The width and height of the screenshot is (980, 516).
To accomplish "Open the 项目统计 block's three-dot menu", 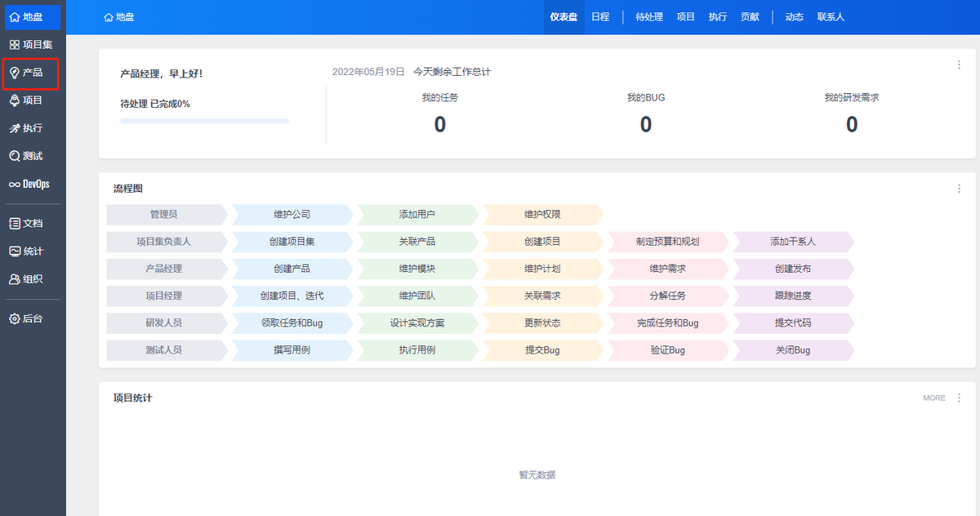I will [x=959, y=398].
